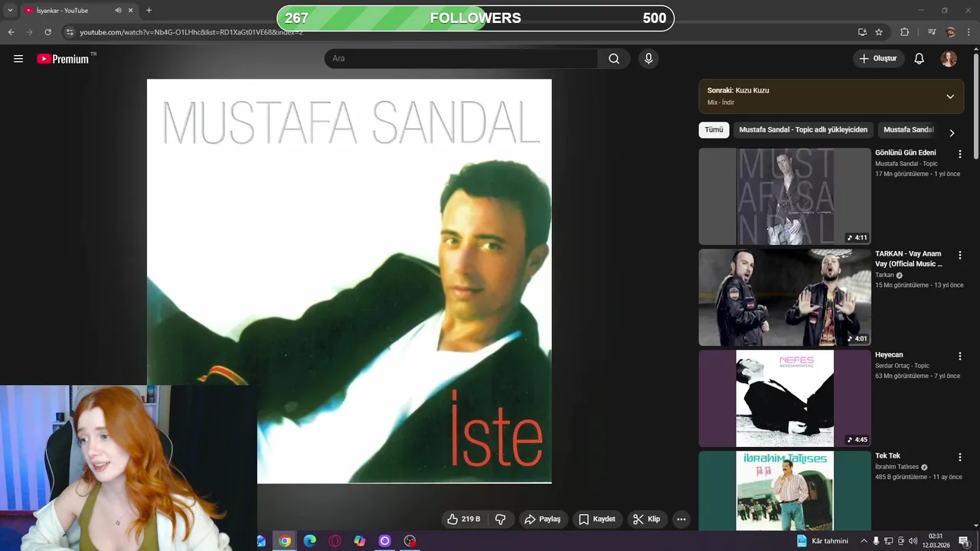
Task: Click the page vertical scrollbar
Action: coord(975,107)
